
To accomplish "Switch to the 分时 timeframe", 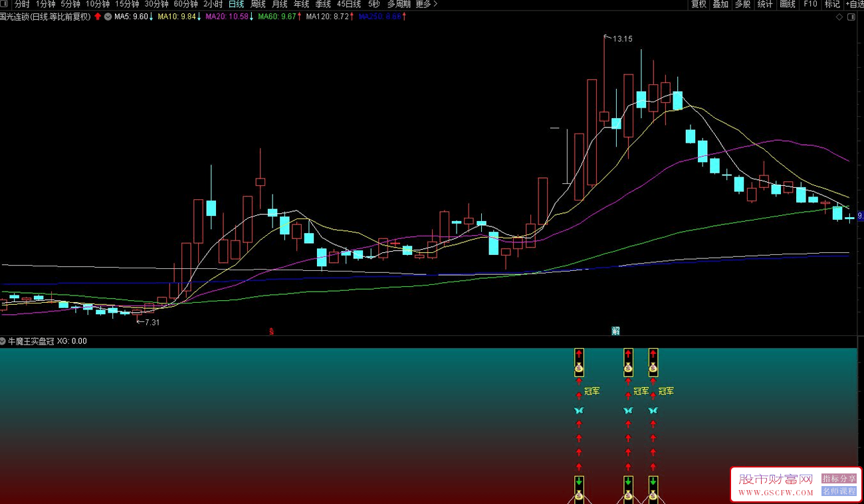I will click(x=22, y=4).
